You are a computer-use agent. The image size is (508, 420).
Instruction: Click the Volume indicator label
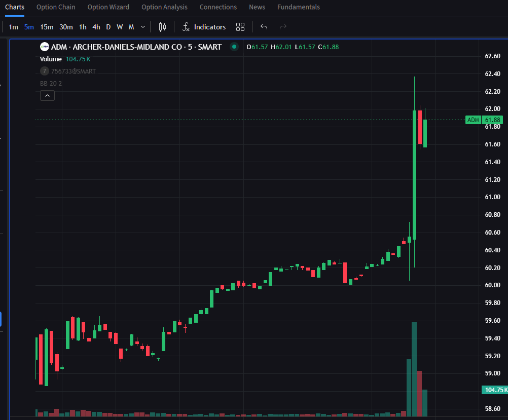click(51, 59)
